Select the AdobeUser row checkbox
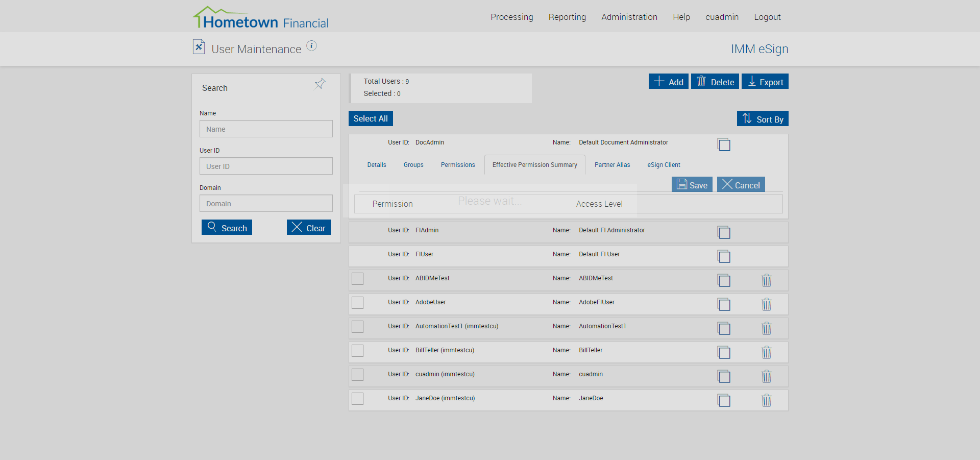The width and height of the screenshot is (980, 460). click(x=358, y=303)
